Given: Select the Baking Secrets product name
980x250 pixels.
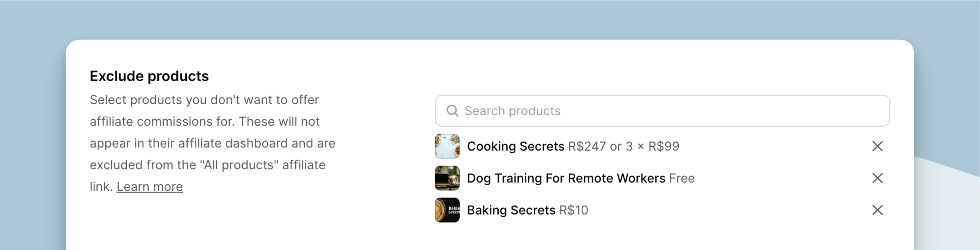Looking at the screenshot, I should point(511,210).
